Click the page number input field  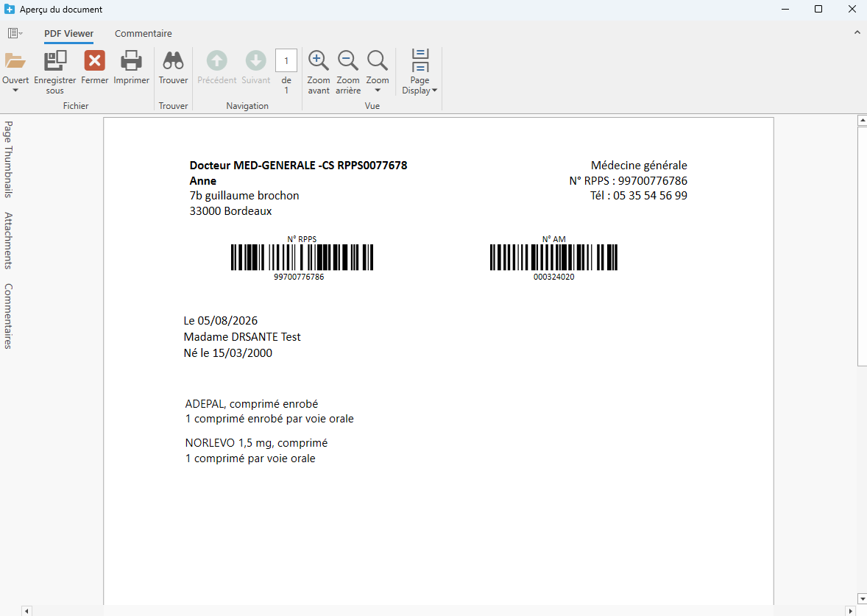(286, 61)
